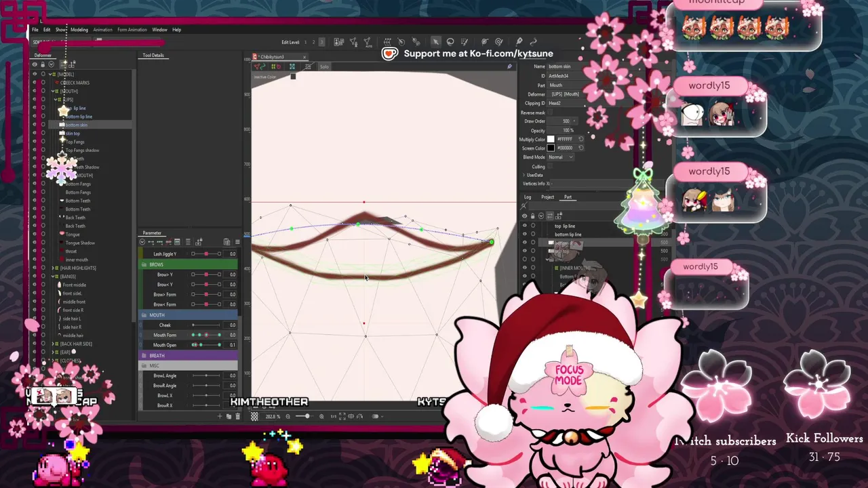The height and width of the screenshot is (488, 868).
Task: Open the Help menu
Action: [x=176, y=30]
